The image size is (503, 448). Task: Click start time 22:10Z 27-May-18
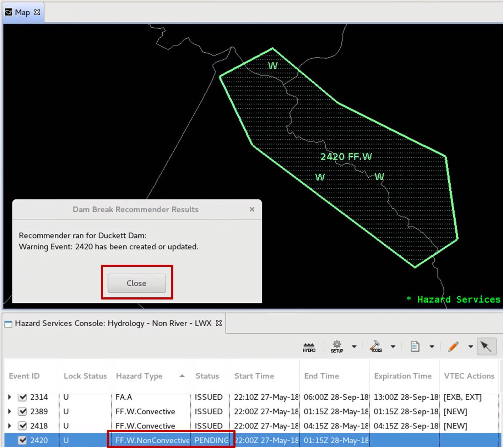click(x=266, y=397)
